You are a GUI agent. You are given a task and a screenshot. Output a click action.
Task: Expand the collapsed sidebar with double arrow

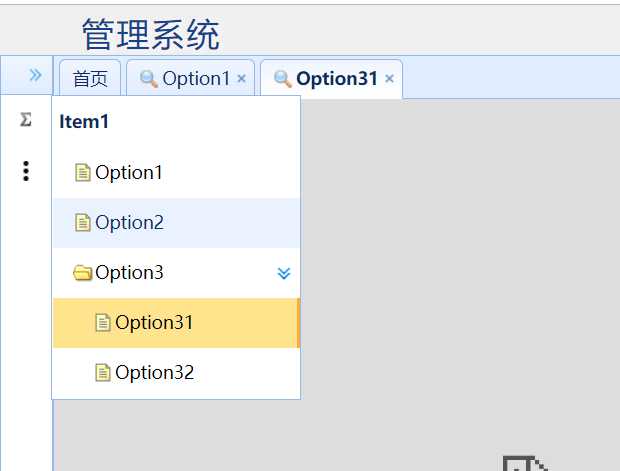point(35,75)
